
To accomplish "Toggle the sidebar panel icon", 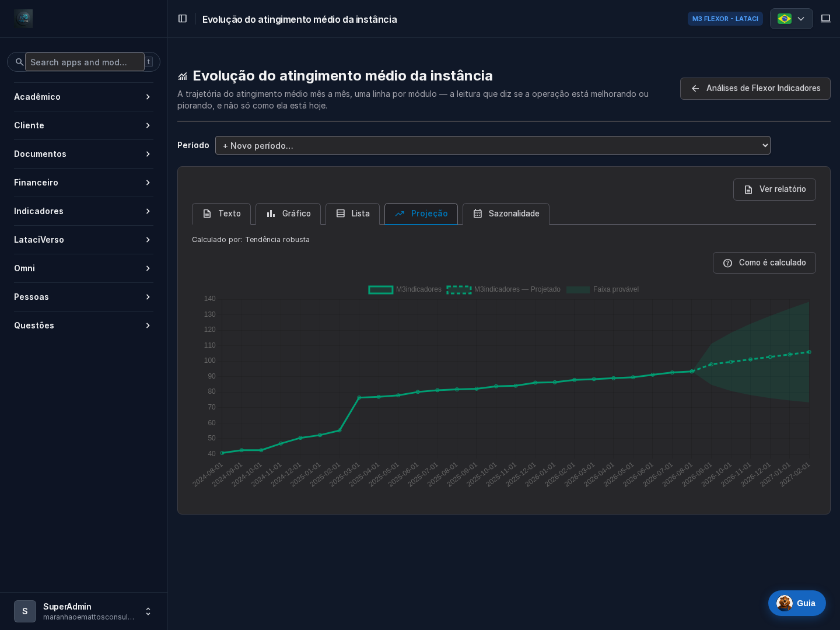I will pyautogui.click(x=183, y=19).
